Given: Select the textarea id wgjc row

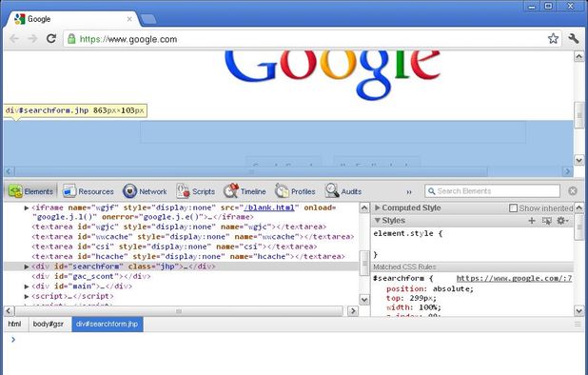Looking at the screenshot, I should click(179, 227).
